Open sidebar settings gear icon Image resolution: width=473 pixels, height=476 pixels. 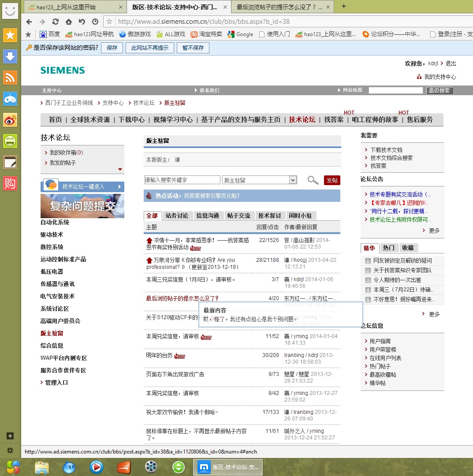(10, 450)
